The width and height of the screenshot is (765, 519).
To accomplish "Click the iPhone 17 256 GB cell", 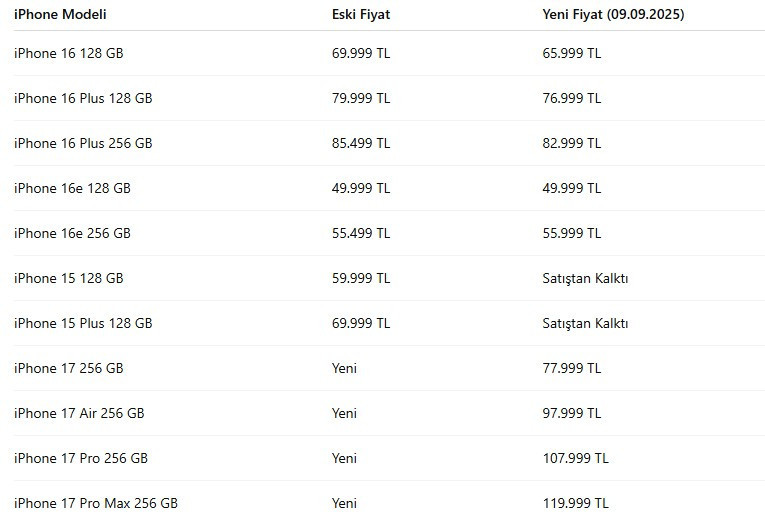I will pyautogui.click(x=69, y=368).
